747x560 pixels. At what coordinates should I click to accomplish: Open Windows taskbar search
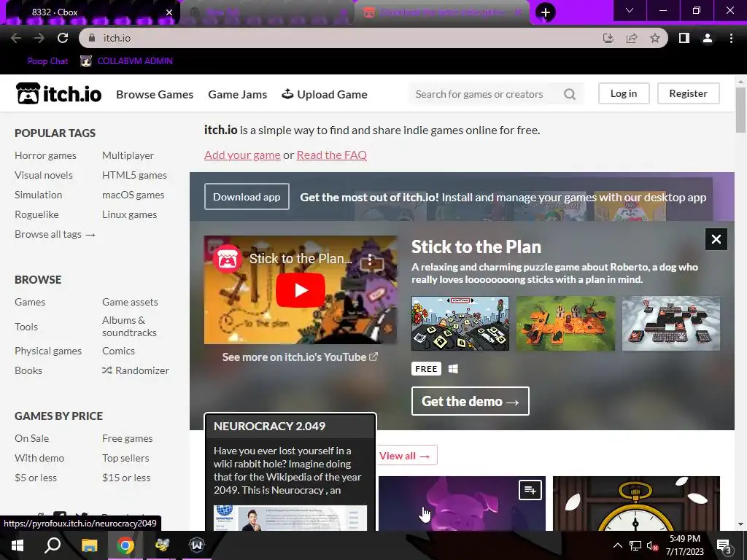[x=53, y=545]
